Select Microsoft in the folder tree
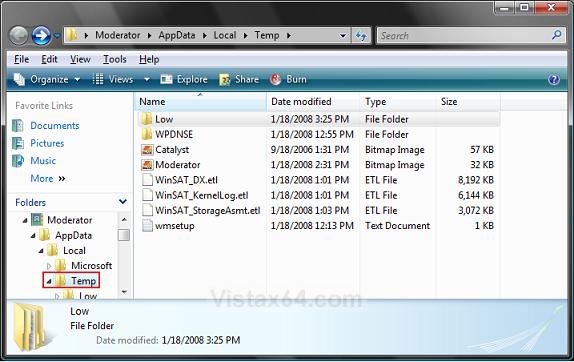Screen dimensions: 574x362 (x=92, y=266)
